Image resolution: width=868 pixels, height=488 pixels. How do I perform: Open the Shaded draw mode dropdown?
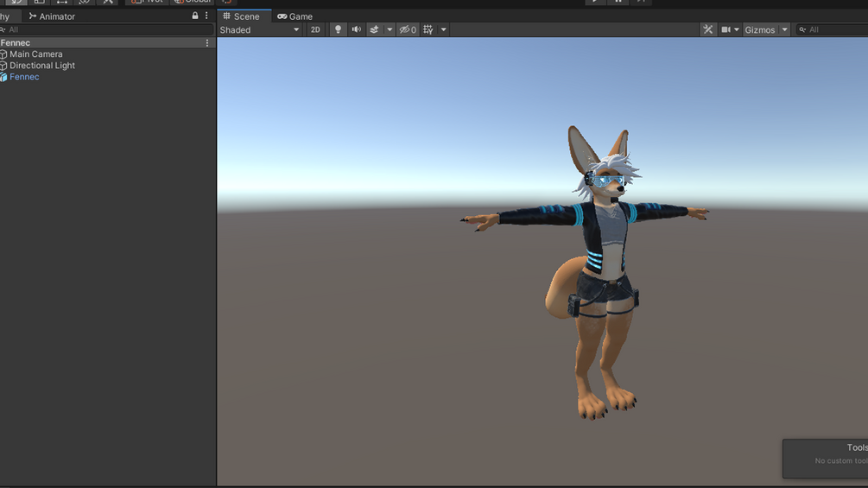coord(260,30)
